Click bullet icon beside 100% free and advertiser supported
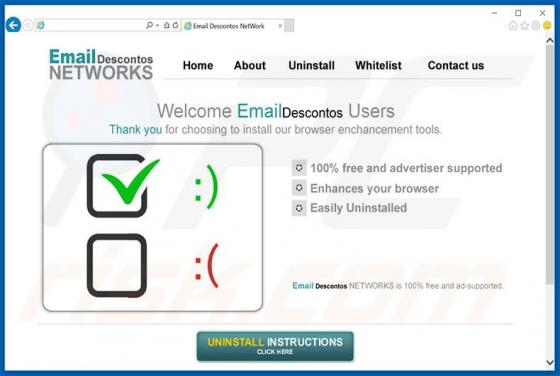560x376 pixels. (299, 168)
